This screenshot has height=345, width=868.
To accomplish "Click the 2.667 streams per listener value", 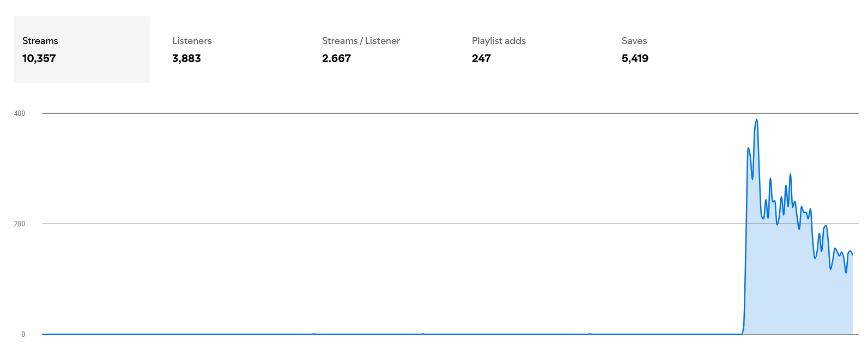I will 336,58.
